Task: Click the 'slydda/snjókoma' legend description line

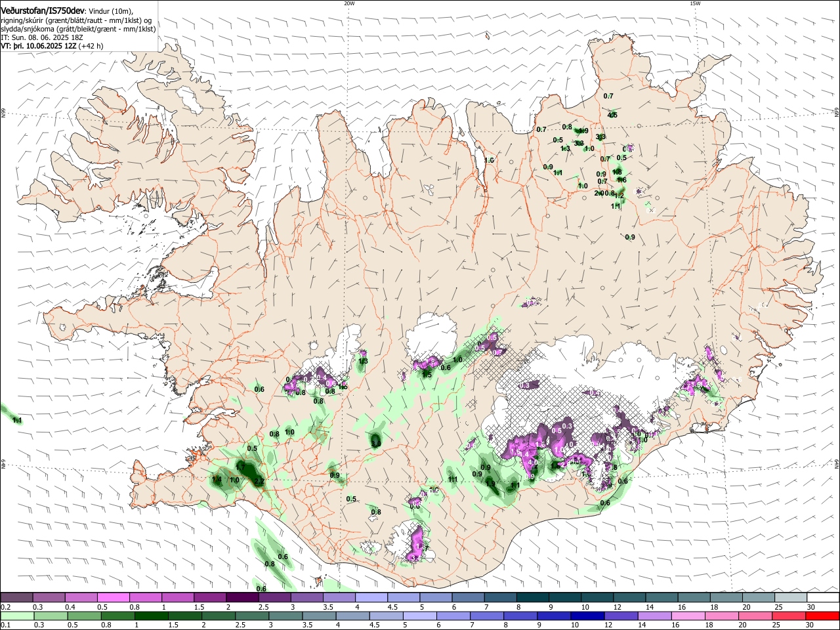Action: pyautogui.click(x=78, y=29)
